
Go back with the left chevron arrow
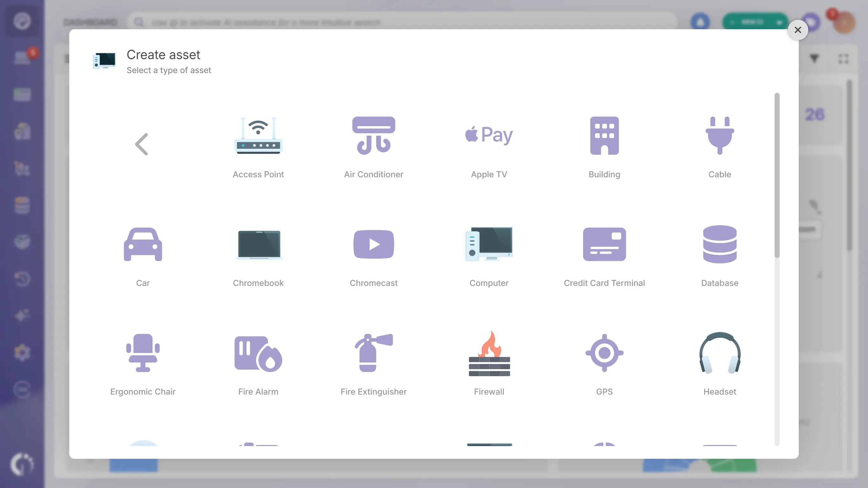141,144
